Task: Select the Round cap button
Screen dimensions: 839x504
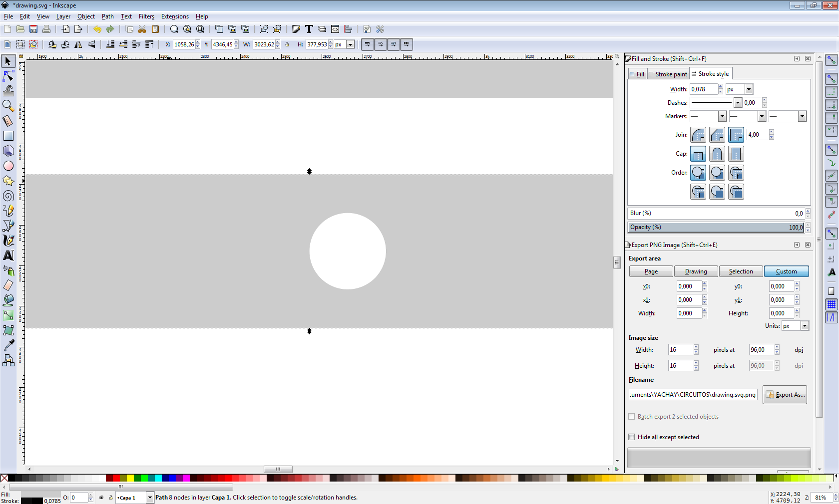Action: point(717,154)
